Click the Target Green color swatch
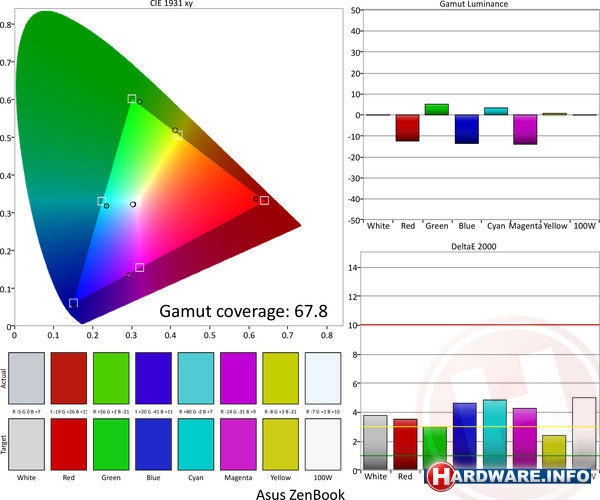The image size is (600, 500). (111, 444)
